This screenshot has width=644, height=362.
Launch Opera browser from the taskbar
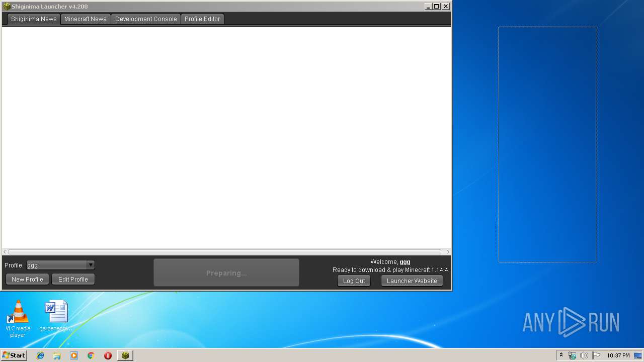108,355
